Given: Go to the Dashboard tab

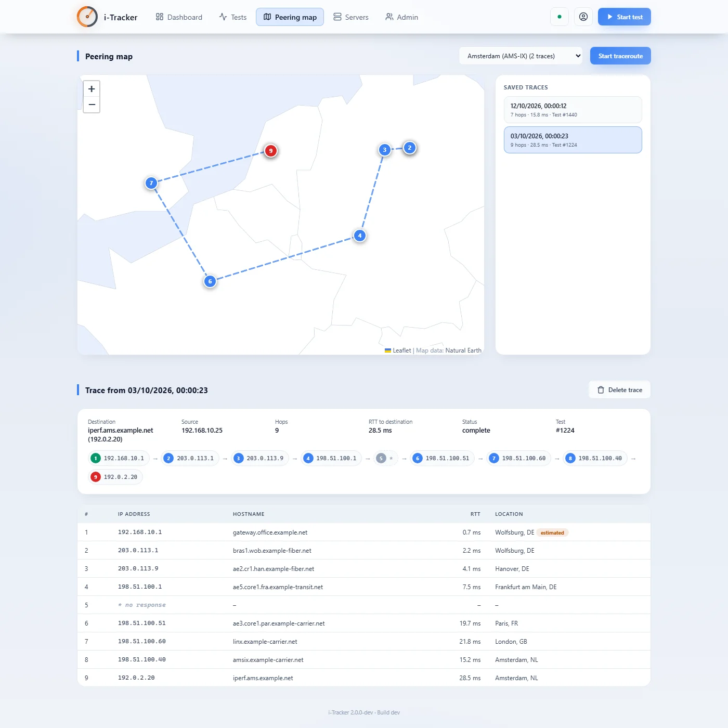Looking at the screenshot, I should 179,17.
